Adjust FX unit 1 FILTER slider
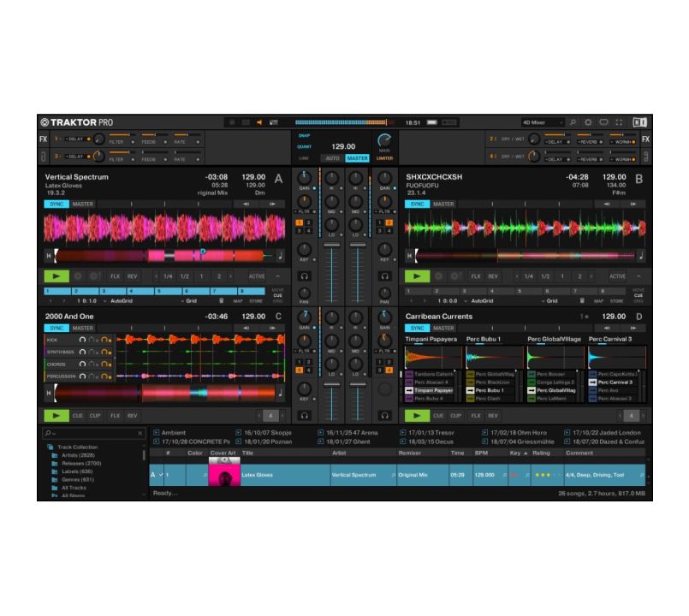The image size is (689, 616). click(x=122, y=135)
